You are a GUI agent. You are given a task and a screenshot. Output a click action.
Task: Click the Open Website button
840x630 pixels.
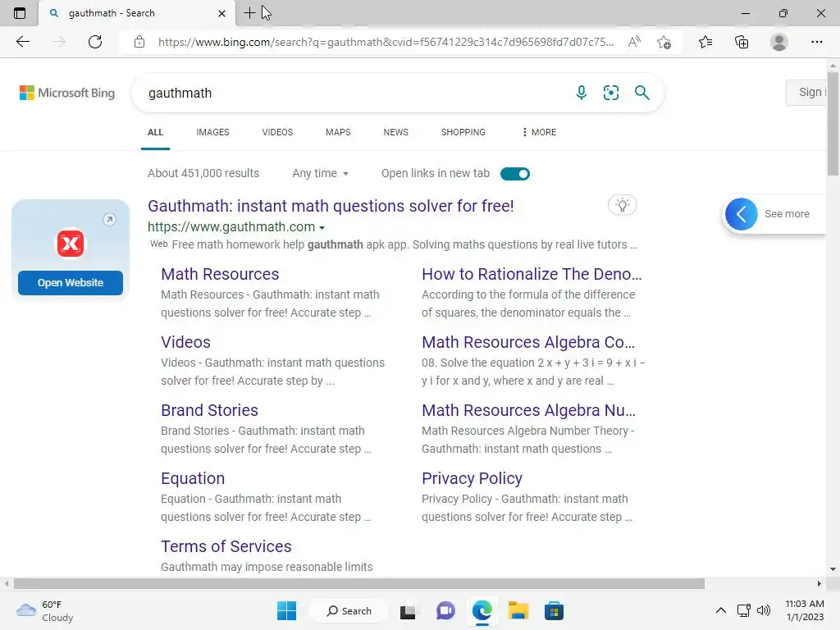(x=71, y=283)
